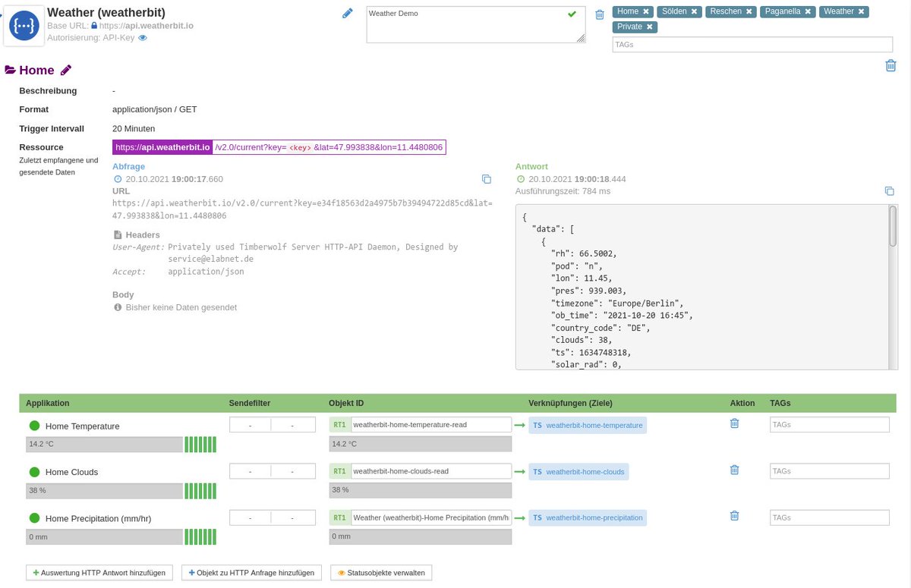Click the Abfrage timestamp clock icon
911x588 pixels.
coord(118,179)
